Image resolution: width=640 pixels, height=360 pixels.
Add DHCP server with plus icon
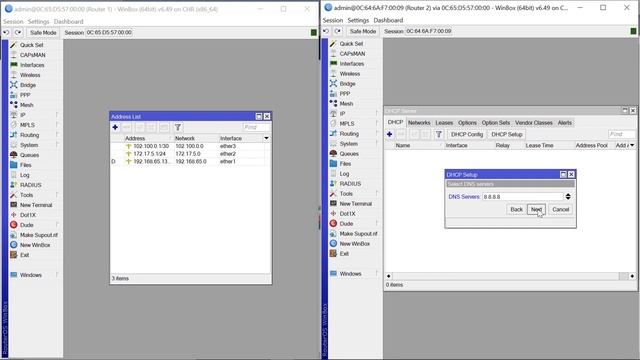pos(389,134)
